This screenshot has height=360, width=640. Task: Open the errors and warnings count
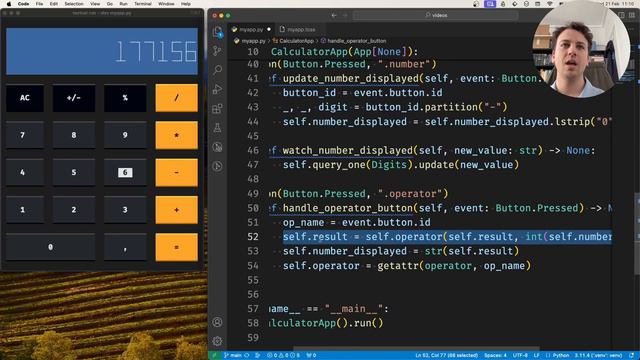coord(283,356)
